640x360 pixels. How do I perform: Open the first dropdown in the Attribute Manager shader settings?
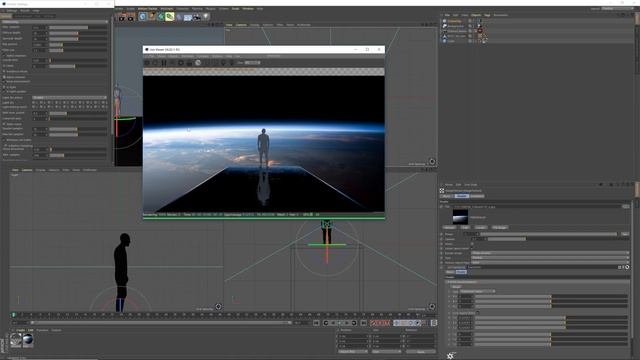tap(550, 253)
